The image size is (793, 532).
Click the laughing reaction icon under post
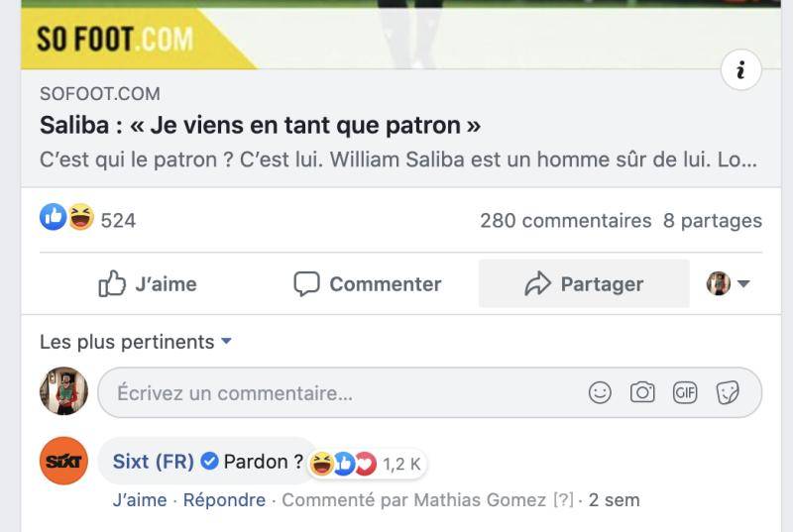[79, 218]
